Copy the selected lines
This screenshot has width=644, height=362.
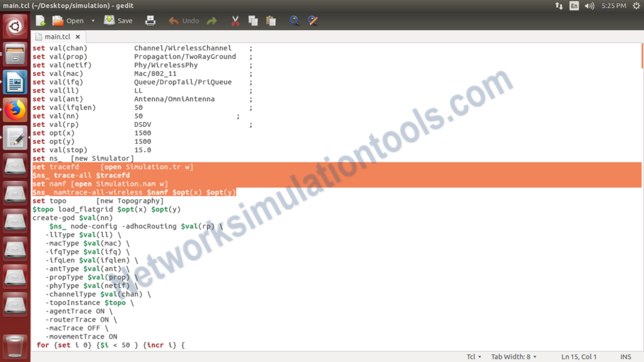[253, 20]
